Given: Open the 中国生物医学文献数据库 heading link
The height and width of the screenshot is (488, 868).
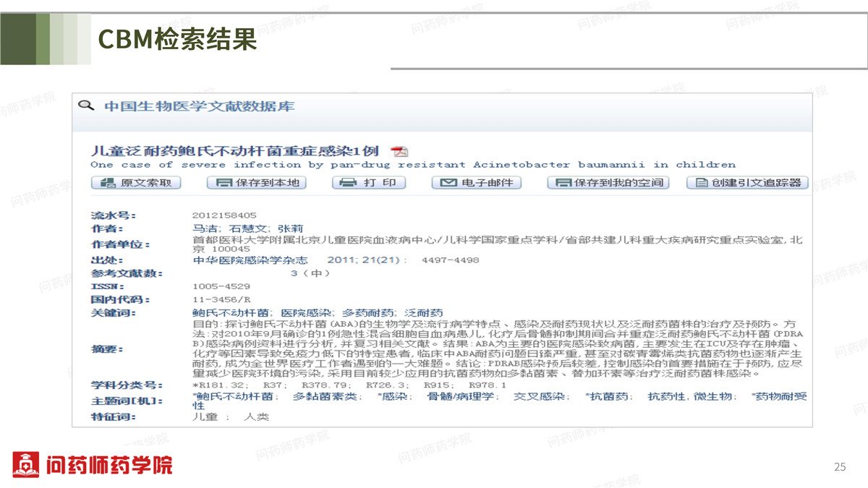Looking at the screenshot, I should [199, 106].
